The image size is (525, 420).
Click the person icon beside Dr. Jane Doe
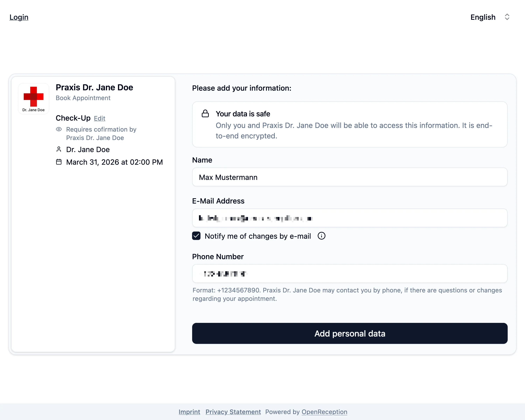pos(59,149)
